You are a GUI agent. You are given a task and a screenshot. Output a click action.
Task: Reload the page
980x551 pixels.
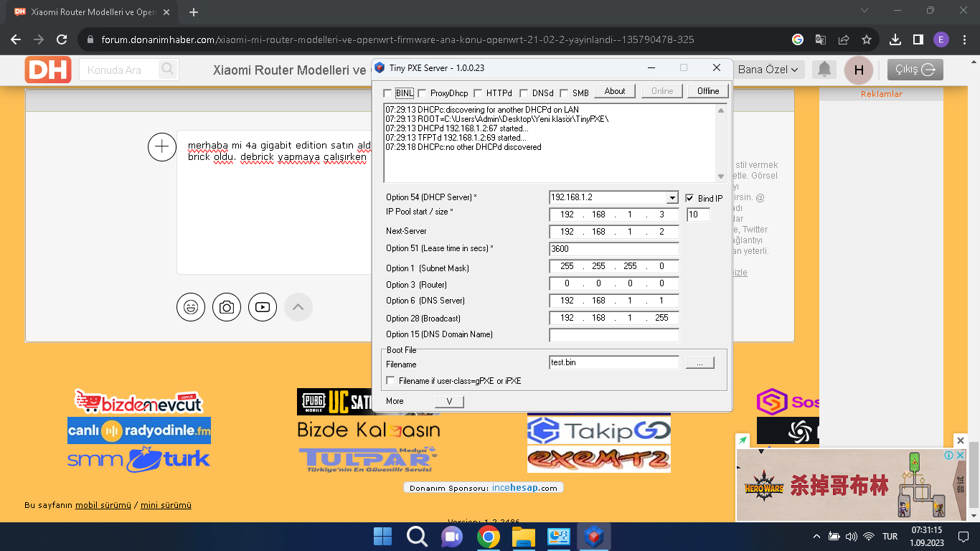click(62, 39)
